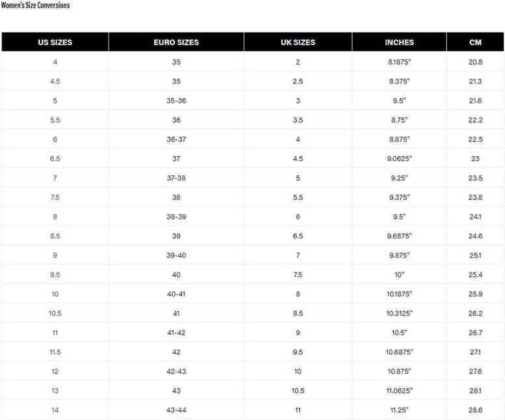Select the Euro size 39-40 cell
Screen dimensions: 505x420
point(176,255)
